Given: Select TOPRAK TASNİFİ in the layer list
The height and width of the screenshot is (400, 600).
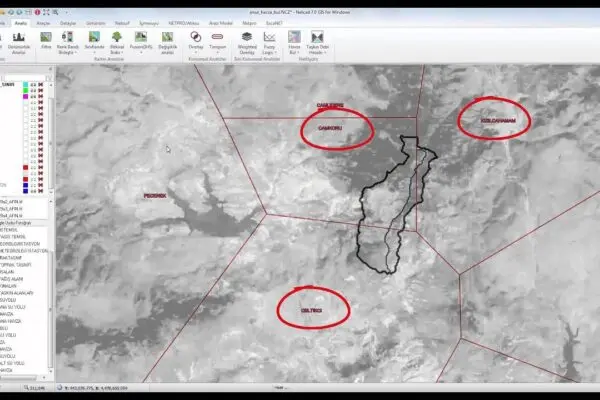Looking at the screenshot, I should (16, 265).
